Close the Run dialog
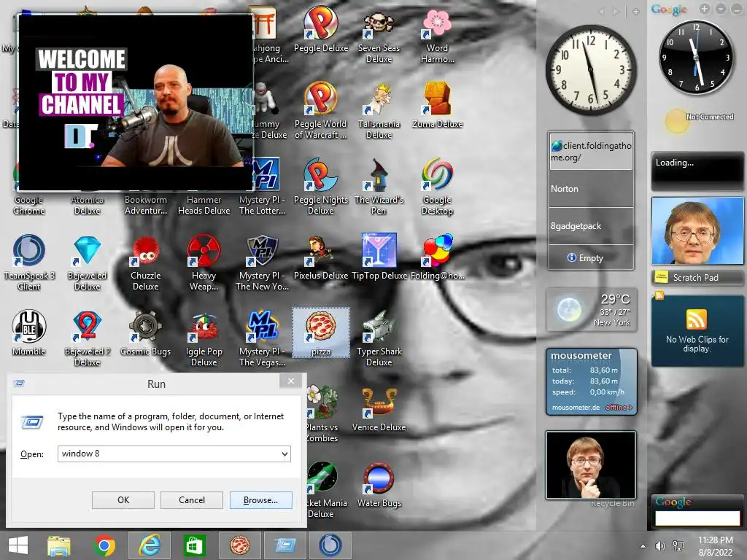Image resolution: width=747 pixels, height=560 pixels. tap(291, 381)
